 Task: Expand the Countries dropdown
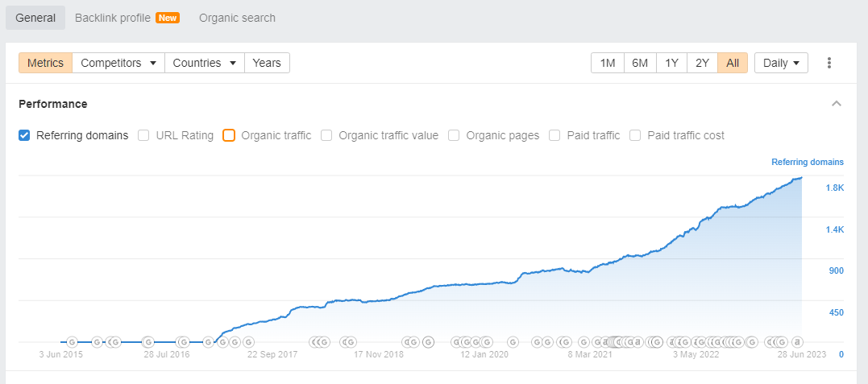[x=205, y=63]
